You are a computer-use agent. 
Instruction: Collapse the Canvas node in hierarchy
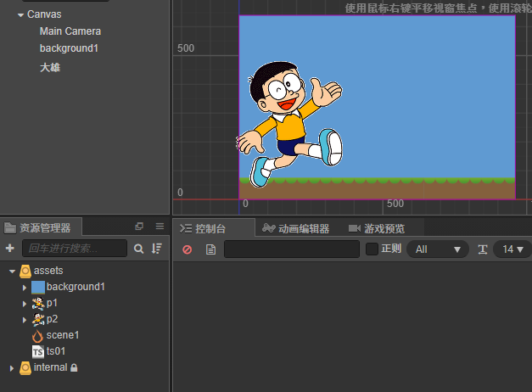point(20,15)
